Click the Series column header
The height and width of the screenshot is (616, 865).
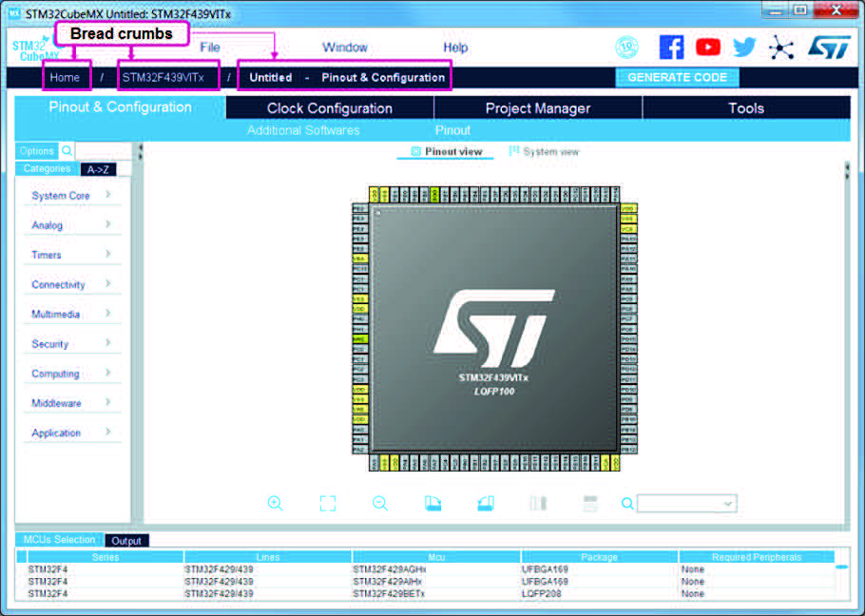[106, 557]
